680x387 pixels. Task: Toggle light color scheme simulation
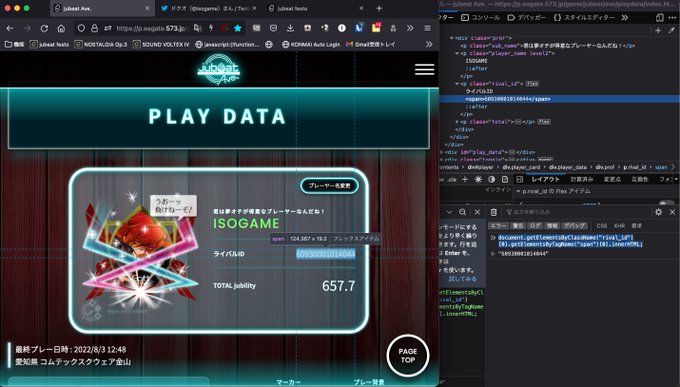click(x=478, y=179)
